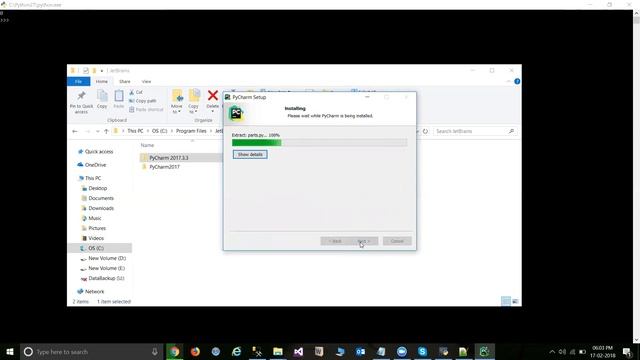This screenshot has width=640, height=360.
Task: Open File Explorer from the taskbar
Action: point(278,351)
